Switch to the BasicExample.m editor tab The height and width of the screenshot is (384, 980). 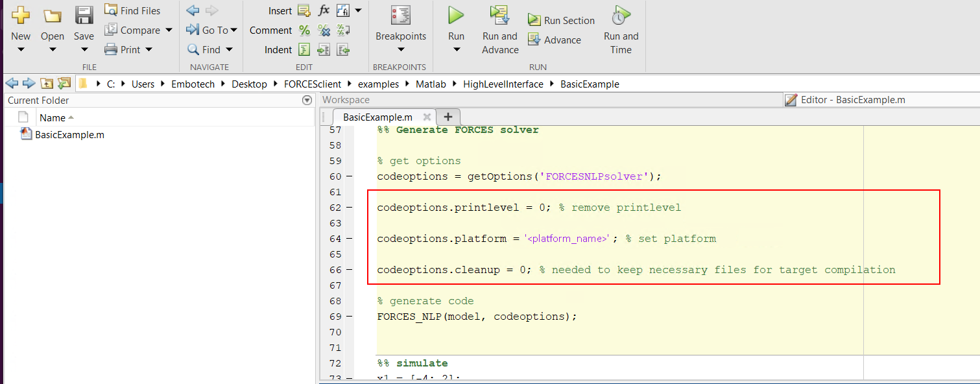[x=377, y=117]
